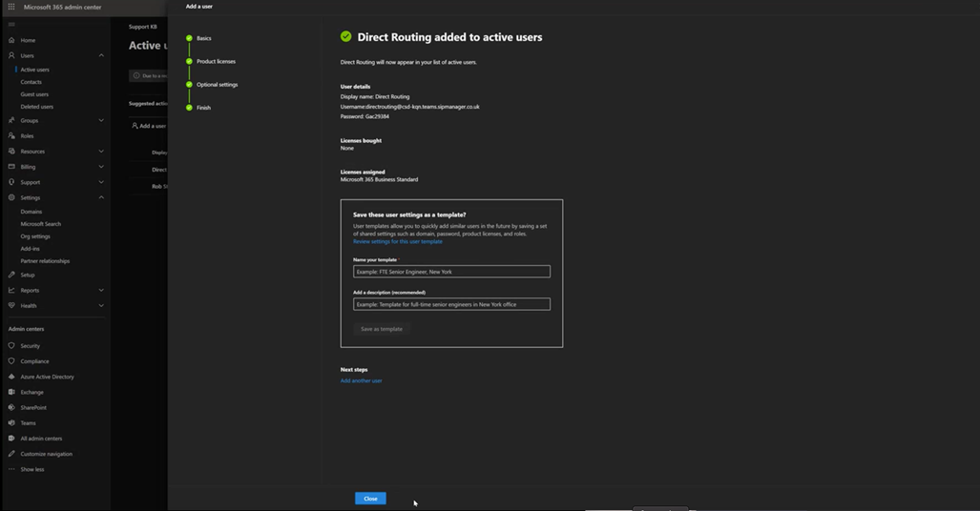Click the Customize navigation pencil icon

(x=11, y=454)
